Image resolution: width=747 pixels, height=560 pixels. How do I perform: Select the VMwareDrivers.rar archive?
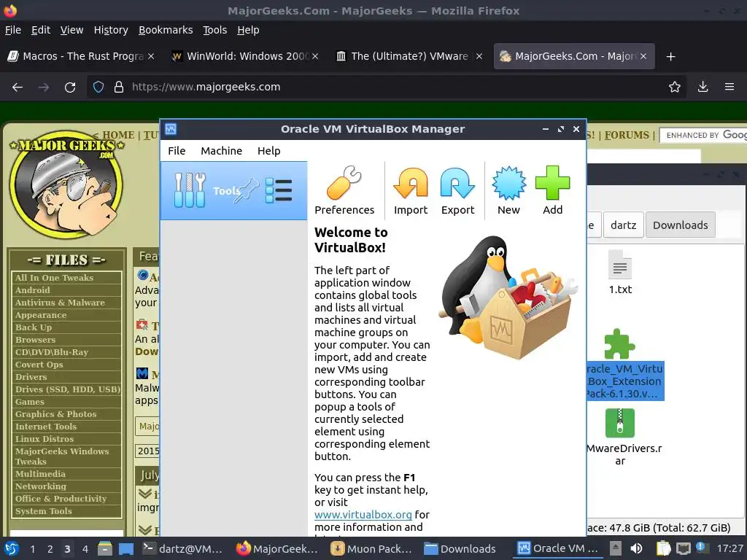[624, 437]
